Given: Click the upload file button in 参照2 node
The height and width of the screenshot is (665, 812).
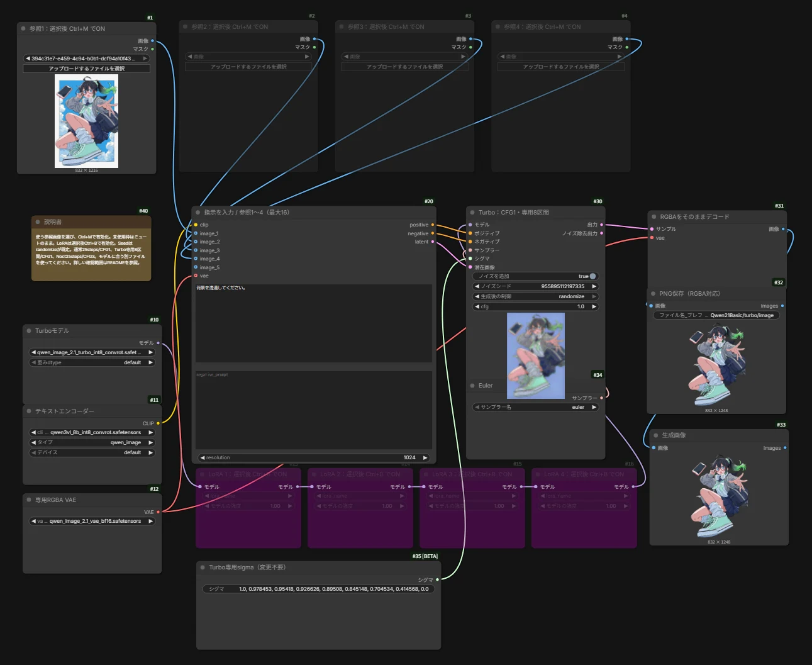Looking at the screenshot, I should (x=248, y=67).
